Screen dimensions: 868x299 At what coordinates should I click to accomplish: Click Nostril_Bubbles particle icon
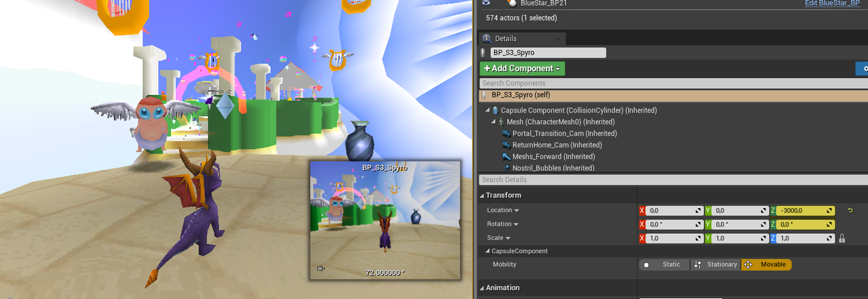point(506,167)
